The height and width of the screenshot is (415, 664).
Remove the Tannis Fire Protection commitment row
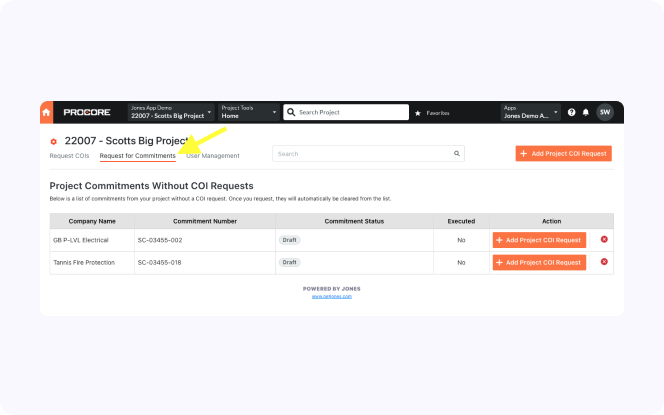(604, 262)
